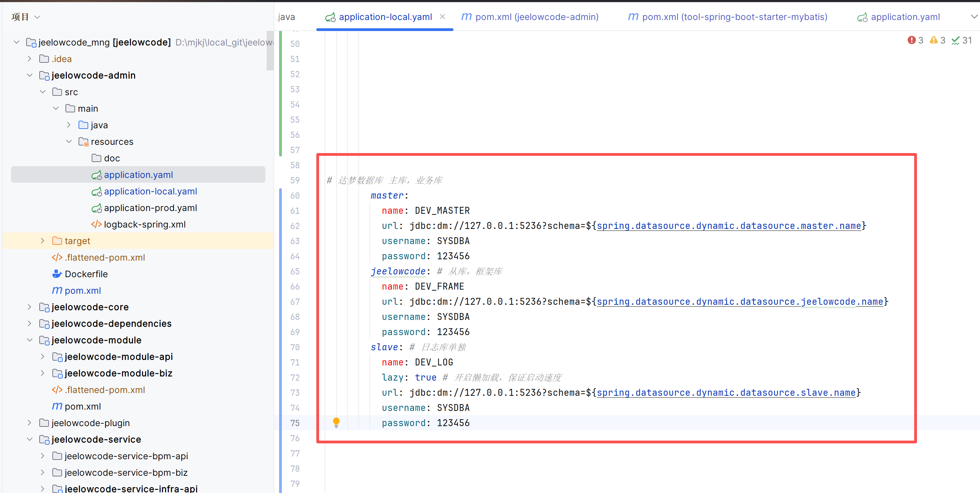Expand the target folder
The height and width of the screenshot is (493, 980).
(43, 241)
